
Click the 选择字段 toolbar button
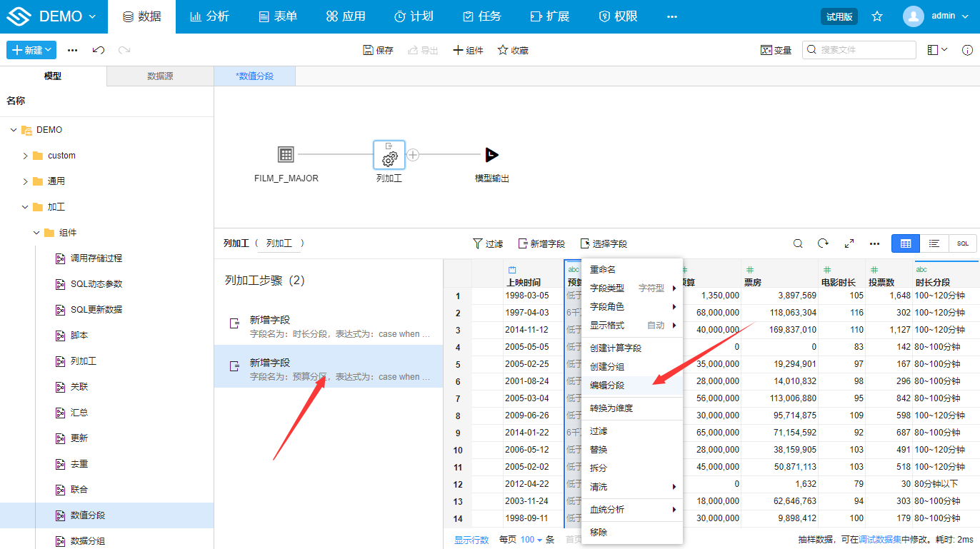[604, 243]
